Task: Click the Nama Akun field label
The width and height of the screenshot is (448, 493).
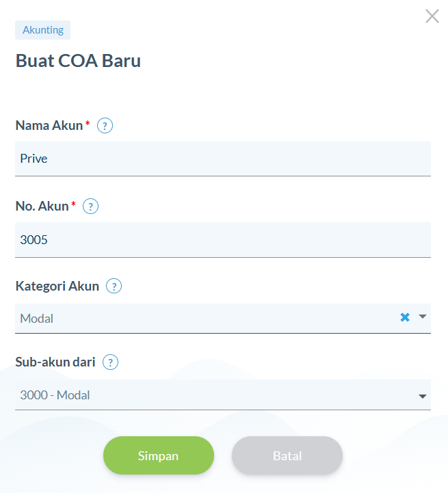Action: coord(49,125)
